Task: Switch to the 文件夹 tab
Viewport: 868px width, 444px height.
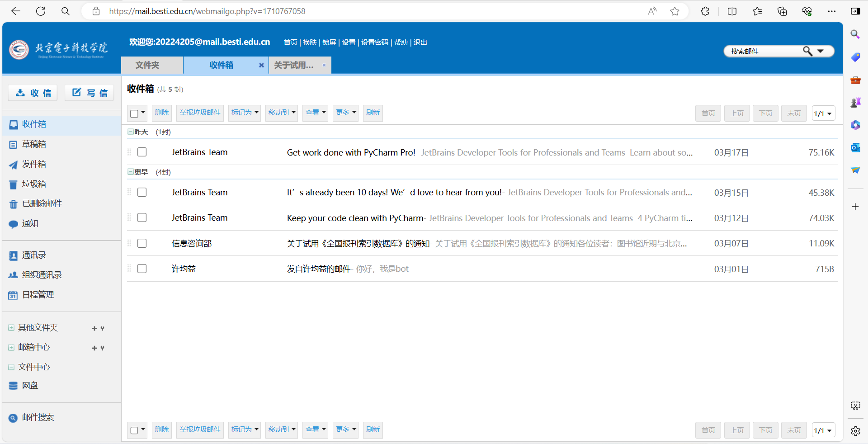Action: coord(147,65)
